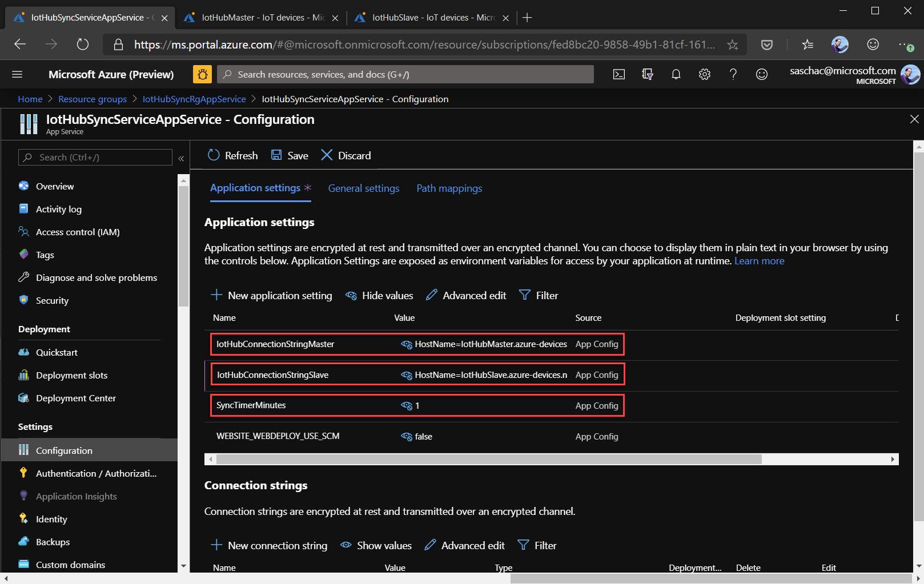Switch to the Application settings tab
Image resolution: width=924 pixels, height=584 pixels.
tap(260, 188)
